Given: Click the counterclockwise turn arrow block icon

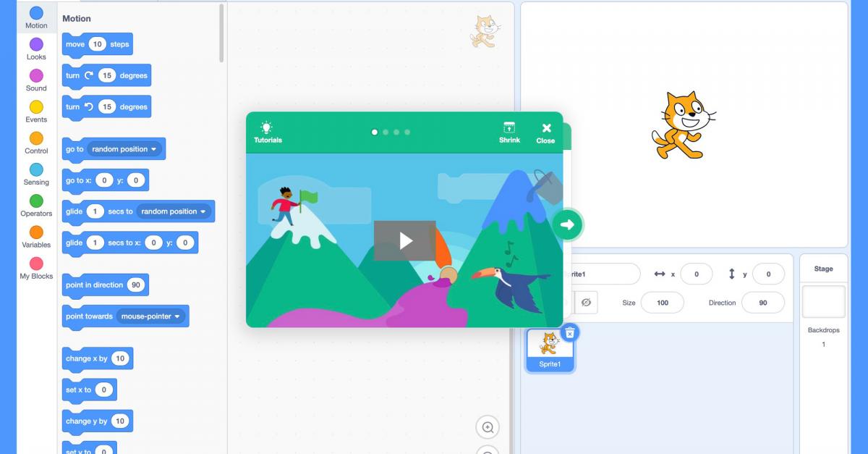Looking at the screenshot, I should click(89, 106).
